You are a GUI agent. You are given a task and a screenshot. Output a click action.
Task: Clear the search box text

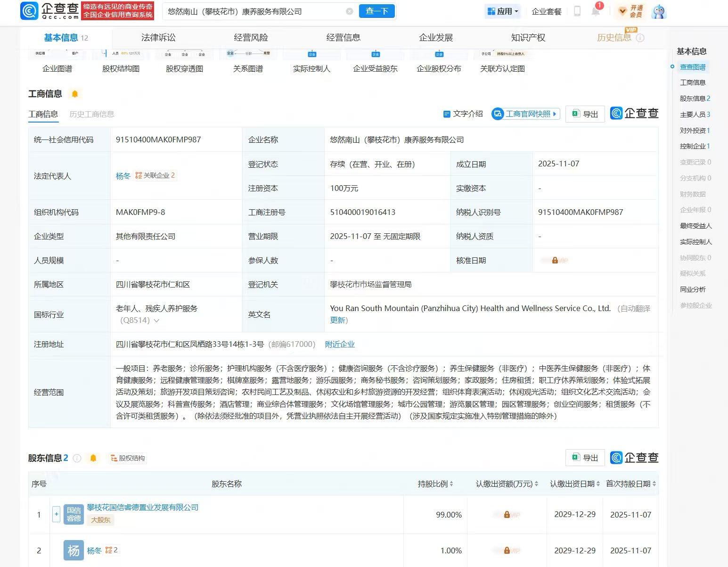349,11
